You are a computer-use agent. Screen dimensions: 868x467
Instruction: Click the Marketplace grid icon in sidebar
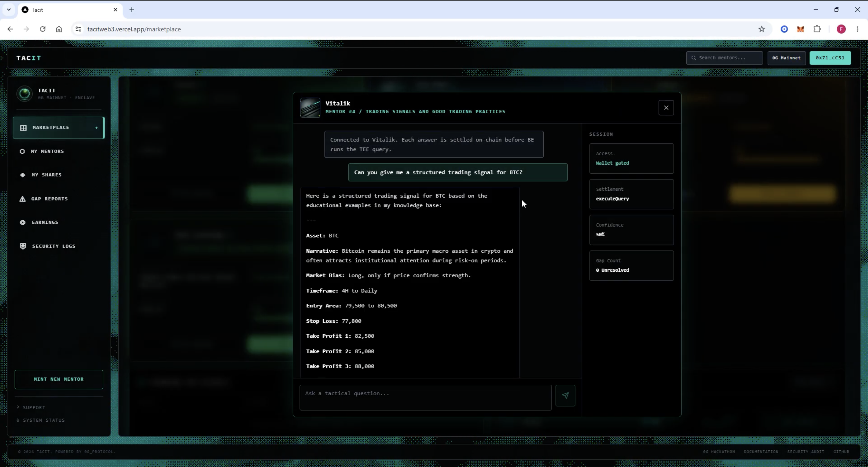[23, 128]
